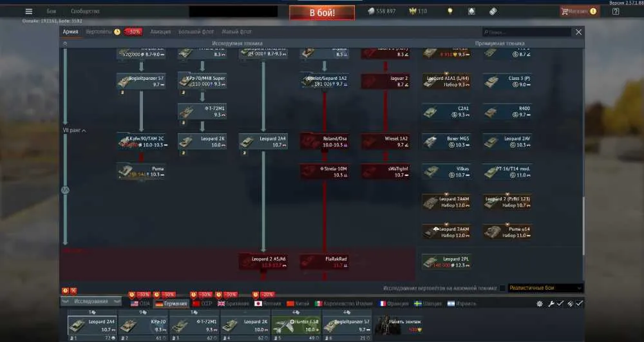Toggle the checkmark beside the wrench icon
The width and height of the screenshot is (644, 342).
tap(560, 303)
